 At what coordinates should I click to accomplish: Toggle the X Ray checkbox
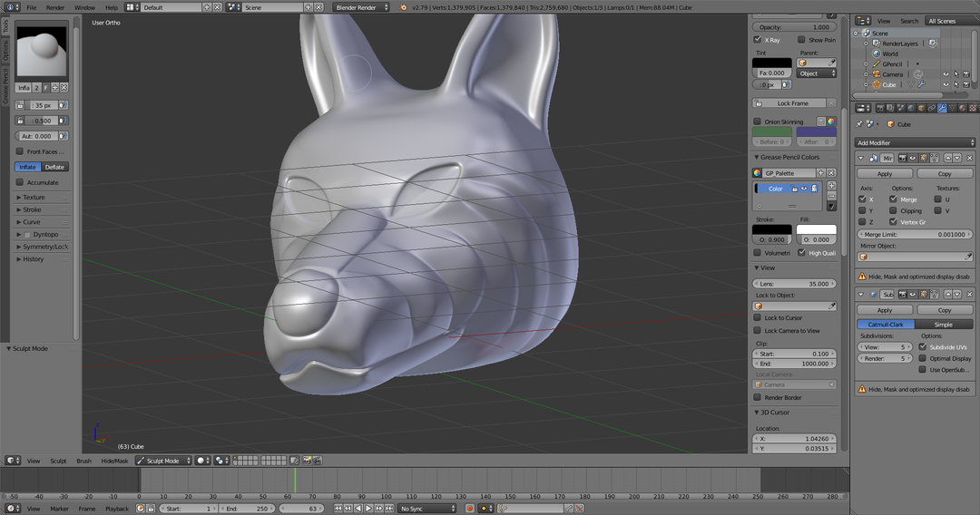click(x=758, y=40)
